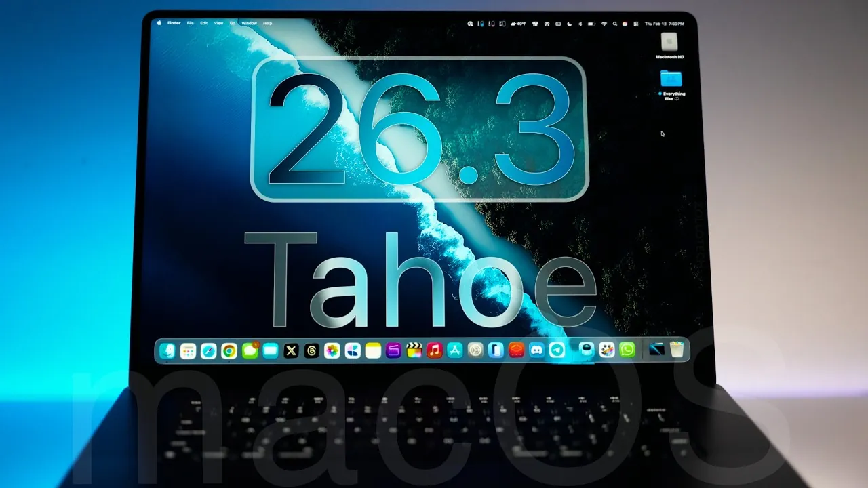The width and height of the screenshot is (868, 488).
Task: Toggle Wi-Fi in the menu bar
Action: pyautogui.click(x=604, y=22)
